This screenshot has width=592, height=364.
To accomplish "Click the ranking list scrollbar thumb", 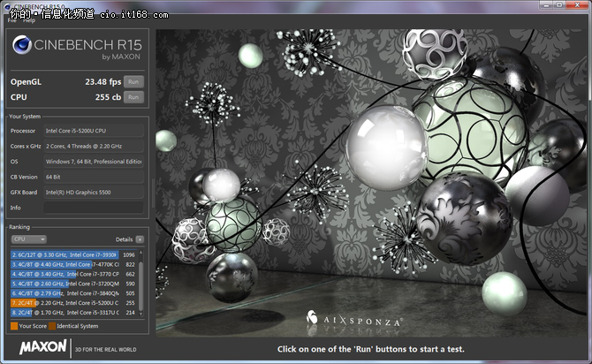I will click(140, 286).
